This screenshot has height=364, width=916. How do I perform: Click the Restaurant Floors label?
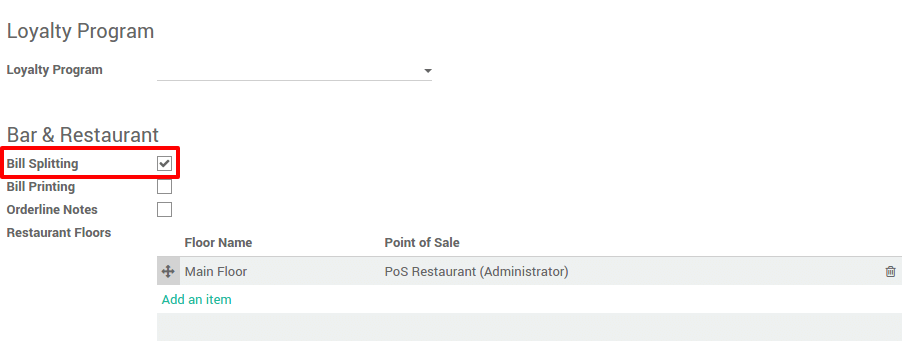click(58, 233)
